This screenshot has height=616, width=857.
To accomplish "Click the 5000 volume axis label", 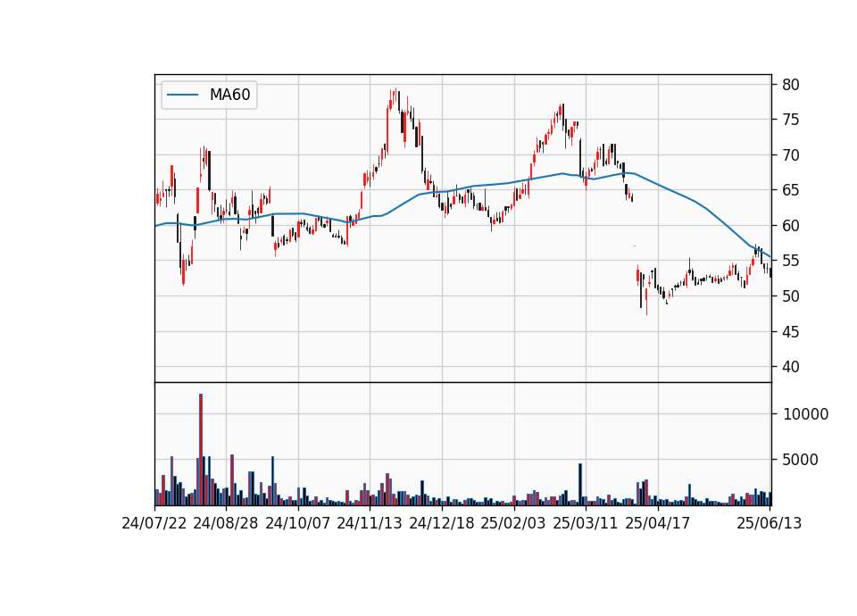I will click(x=800, y=460).
